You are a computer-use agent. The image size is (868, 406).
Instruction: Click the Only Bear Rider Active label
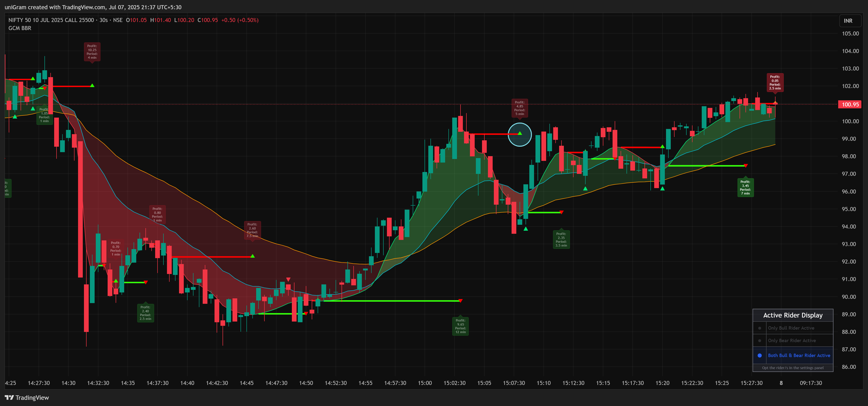(792, 341)
